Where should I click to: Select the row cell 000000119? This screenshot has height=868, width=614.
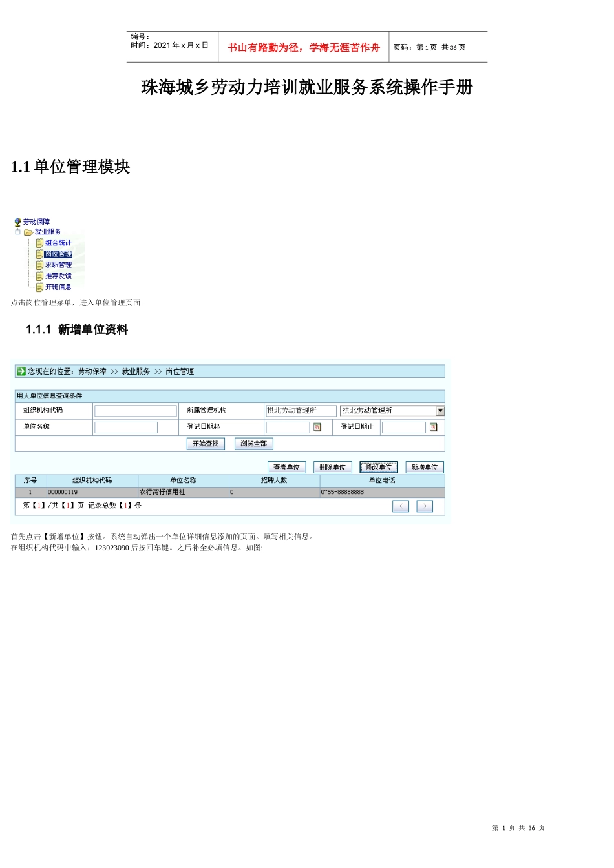click(92, 493)
